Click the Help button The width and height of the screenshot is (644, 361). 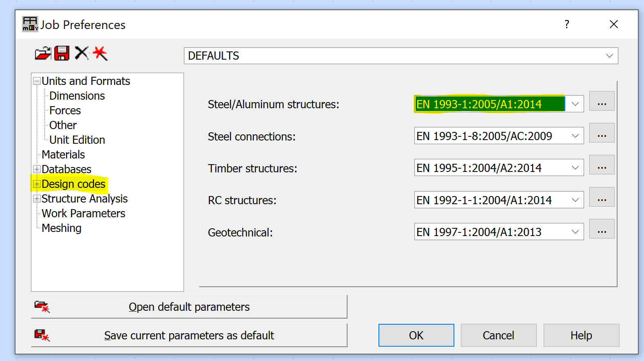point(581,335)
